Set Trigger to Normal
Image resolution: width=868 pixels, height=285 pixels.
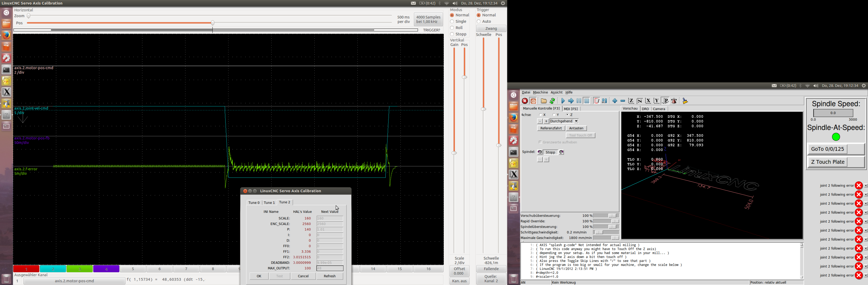[487, 15]
